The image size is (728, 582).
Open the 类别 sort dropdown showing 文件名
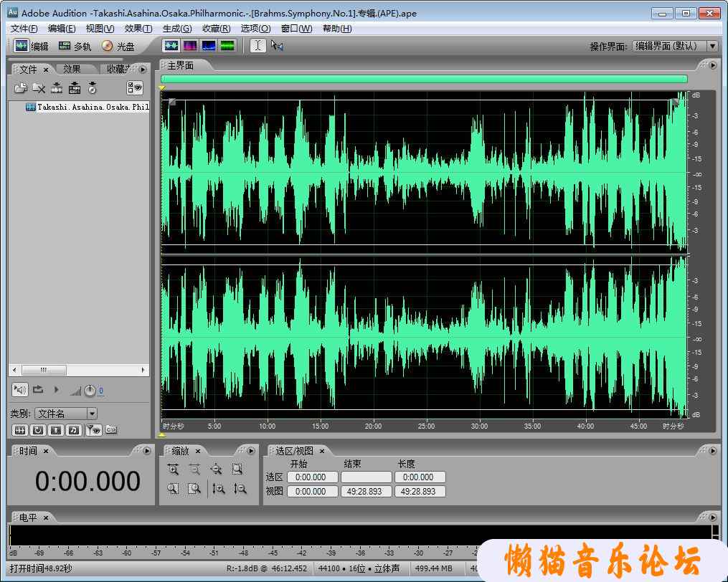tap(66, 413)
